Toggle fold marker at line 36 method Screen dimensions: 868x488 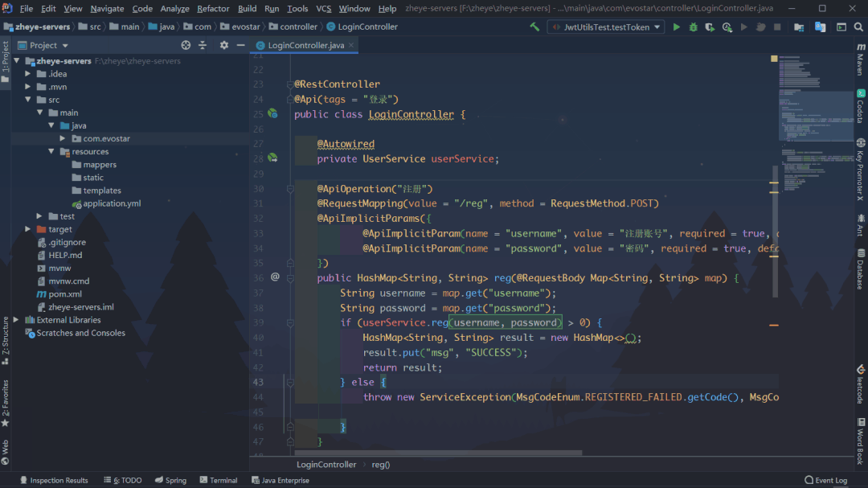290,278
